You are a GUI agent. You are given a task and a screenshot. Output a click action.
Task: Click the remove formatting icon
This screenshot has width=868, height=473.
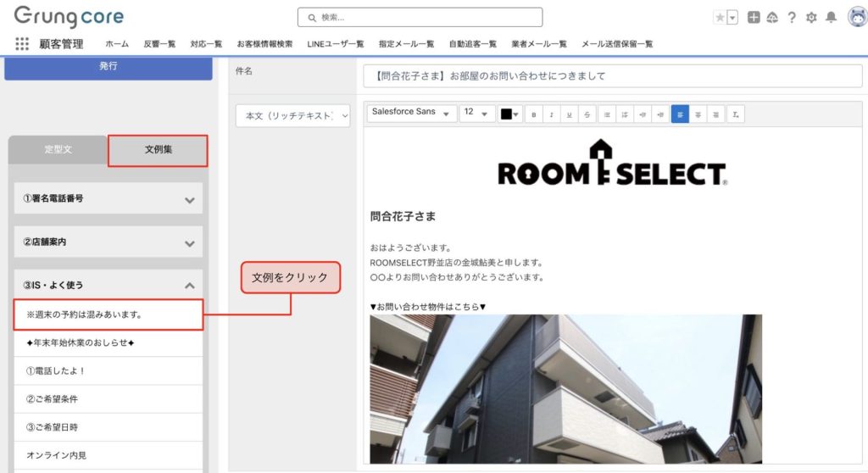tap(737, 114)
